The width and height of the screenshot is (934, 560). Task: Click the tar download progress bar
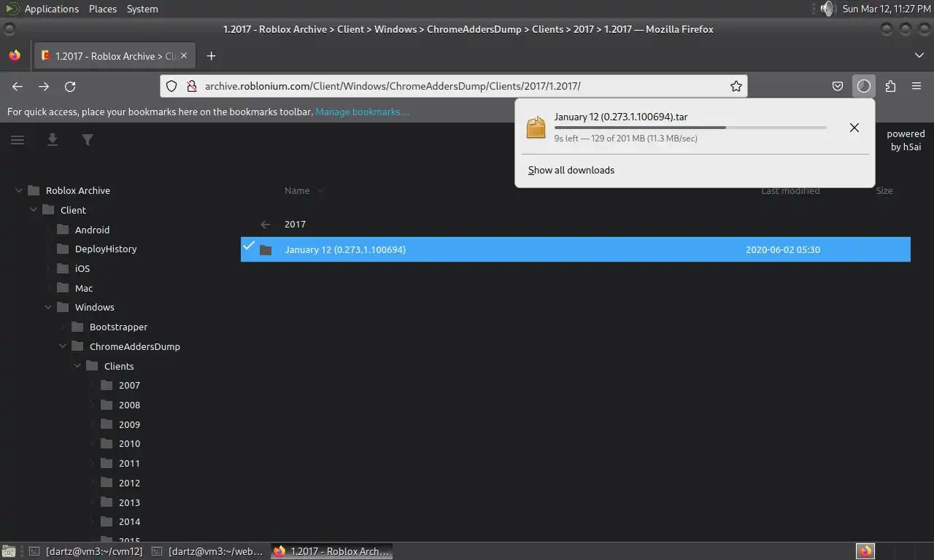(x=690, y=128)
